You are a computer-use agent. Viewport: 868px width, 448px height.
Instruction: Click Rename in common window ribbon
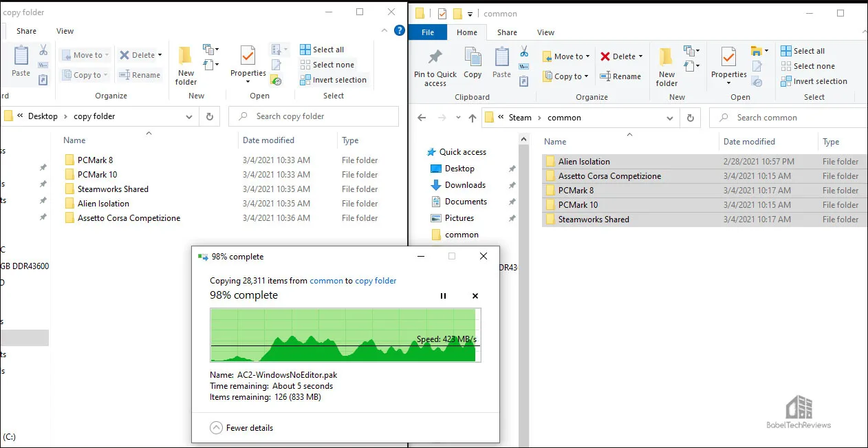[620, 76]
